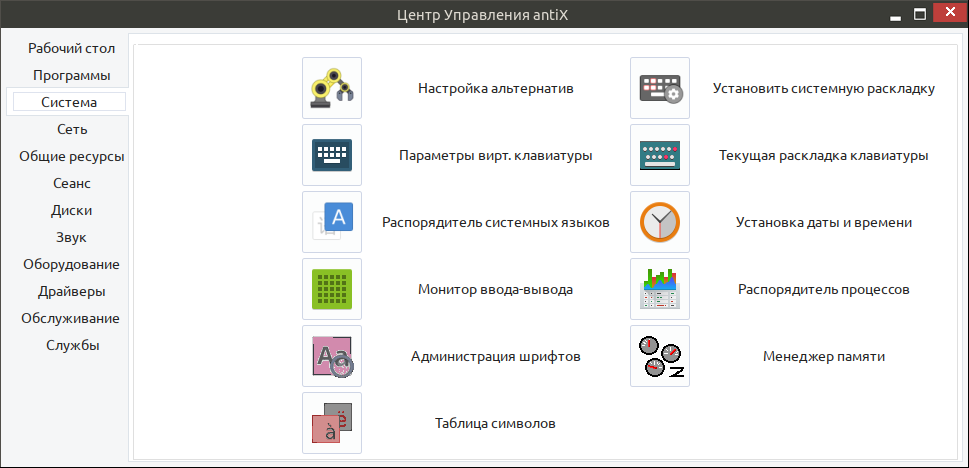Maximize the Центр Управления antiX window
969x468 pixels.
click(x=920, y=14)
